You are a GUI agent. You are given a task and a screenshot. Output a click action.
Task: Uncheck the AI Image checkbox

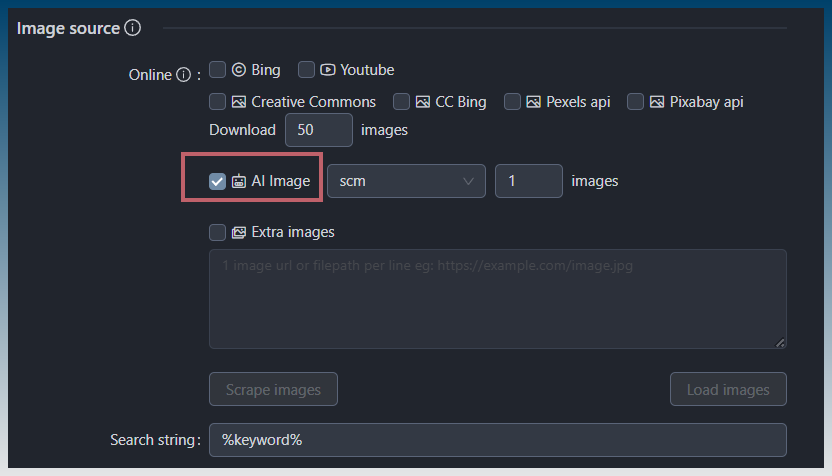(218, 181)
